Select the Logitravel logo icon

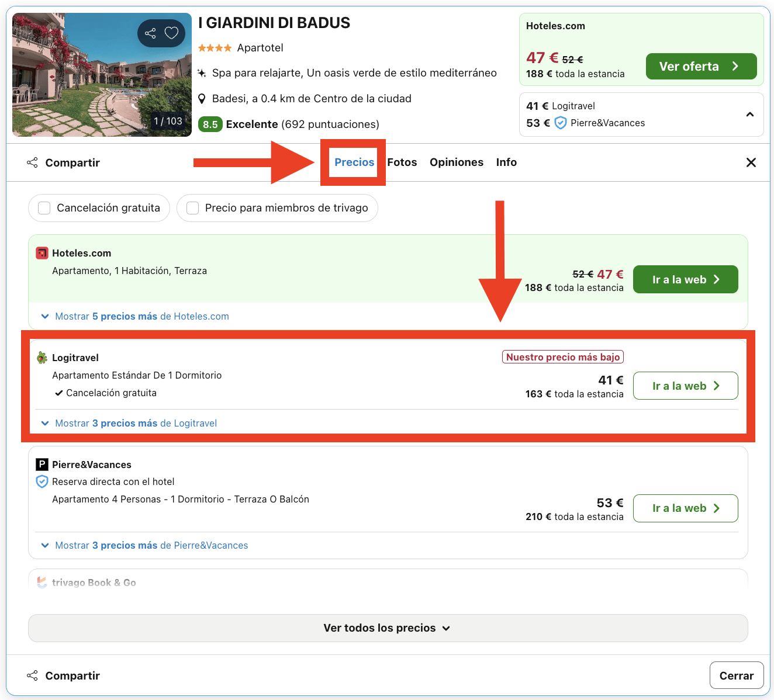click(x=42, y=357)
